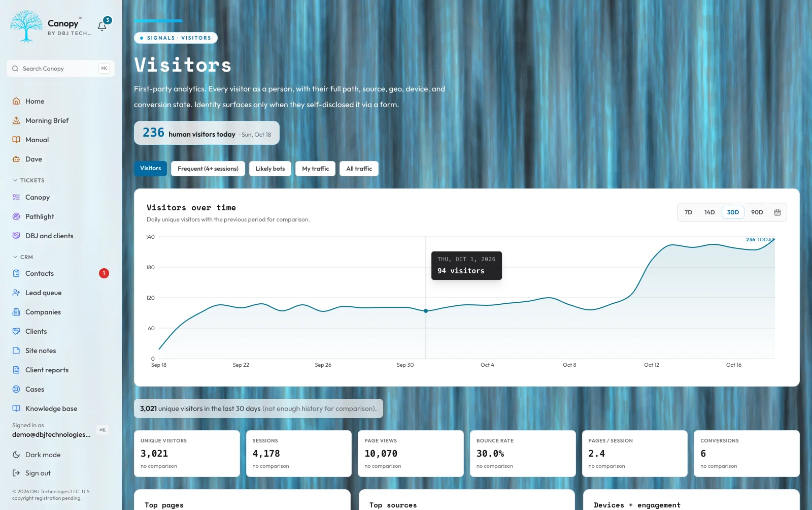Click the Lead queue person icon
Screen dimensions: 812x510
(x=16, y=293)
